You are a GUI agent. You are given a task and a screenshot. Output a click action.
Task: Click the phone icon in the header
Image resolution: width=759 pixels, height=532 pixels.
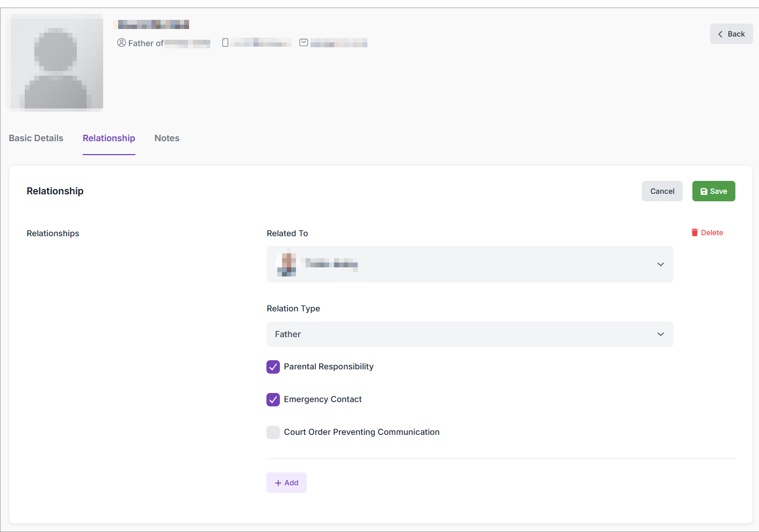[225, 42]
